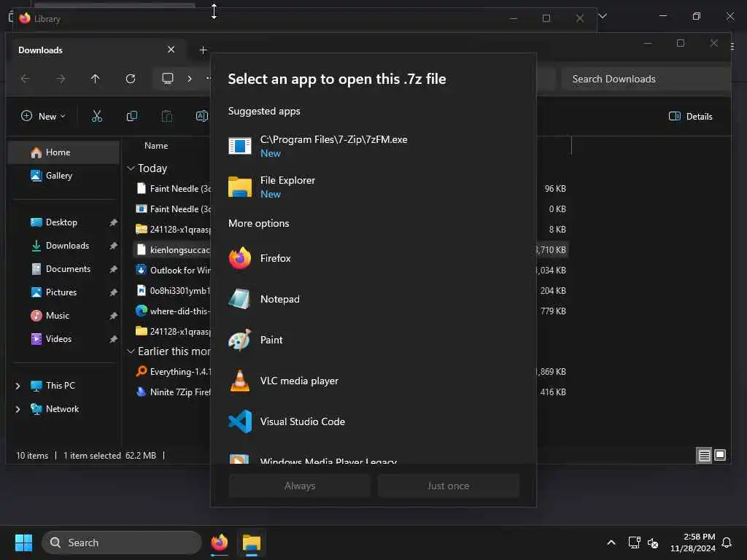The width and height of the screenshot is (747, 560).
Task: Click the Search Downloads field
Action: 646,79
